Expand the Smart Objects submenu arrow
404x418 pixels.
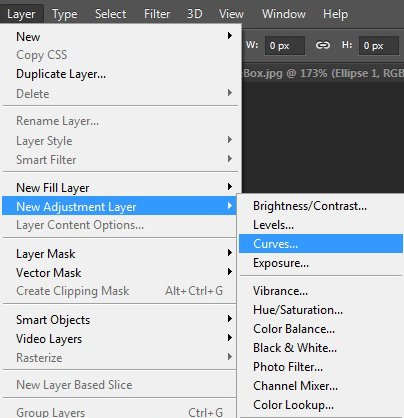pyautogui.click(x=230, y=319)
